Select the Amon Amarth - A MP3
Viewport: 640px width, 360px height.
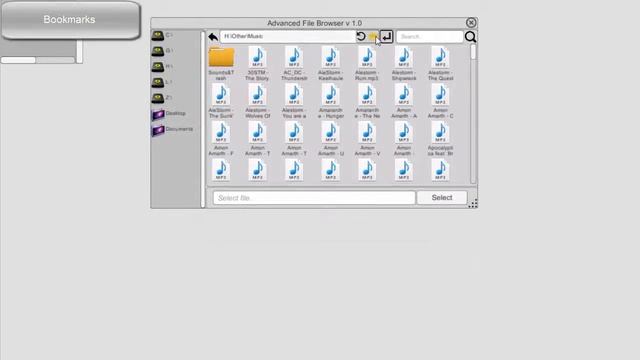pyautogui.click(x=404, y=101)
